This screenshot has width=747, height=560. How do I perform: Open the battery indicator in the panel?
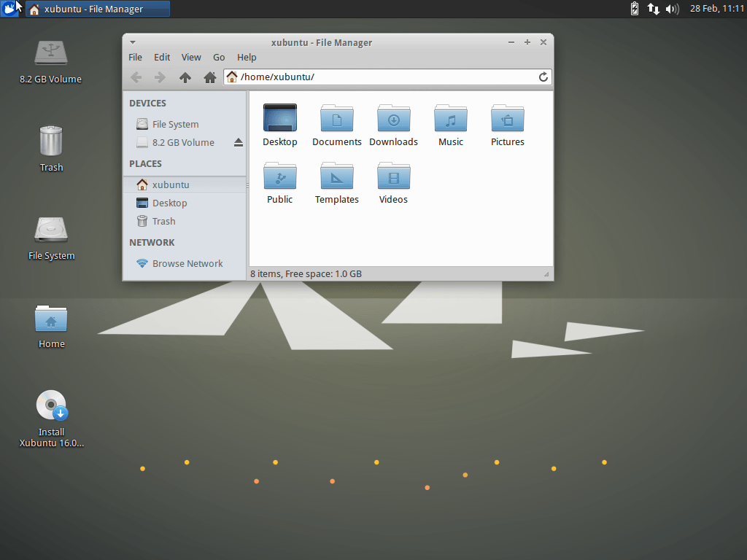click(635, 9)
